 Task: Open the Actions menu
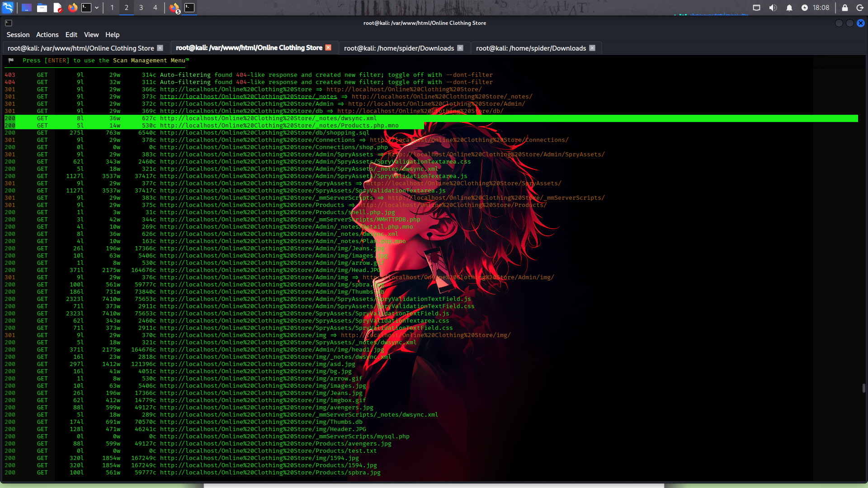point(47,35)
